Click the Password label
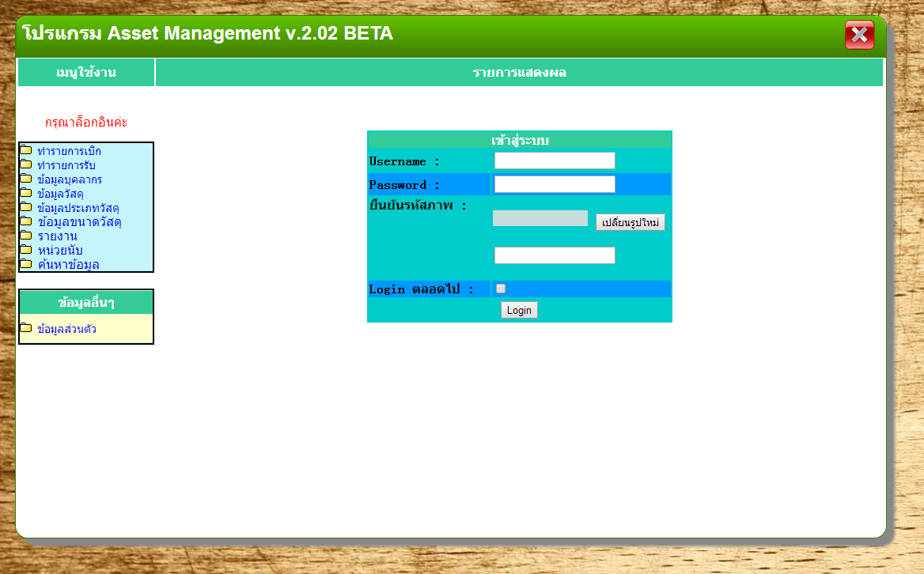This screenshot has height=574, width=924. pos(403,185)
